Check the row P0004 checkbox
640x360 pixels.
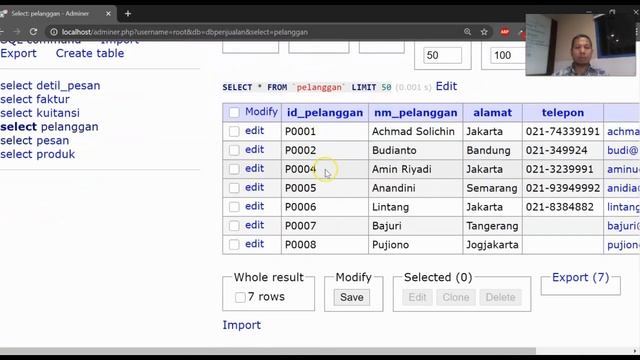coord(234,169)
